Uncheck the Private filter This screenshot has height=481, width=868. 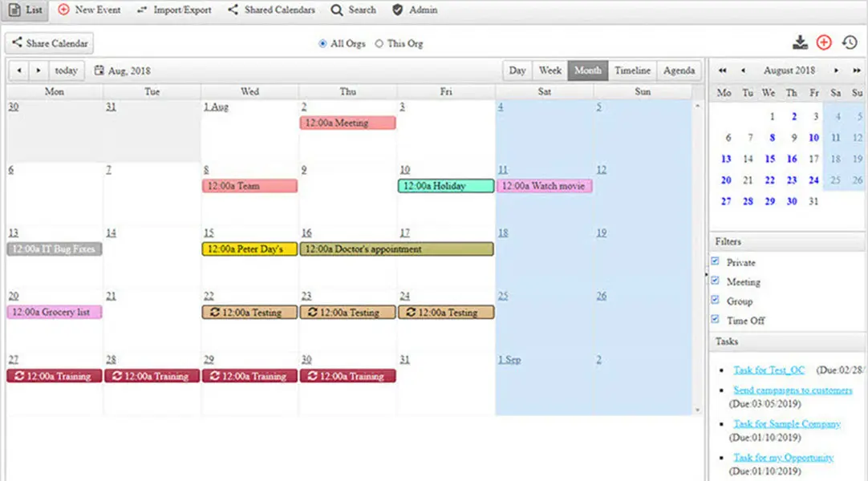click(716, 261)
